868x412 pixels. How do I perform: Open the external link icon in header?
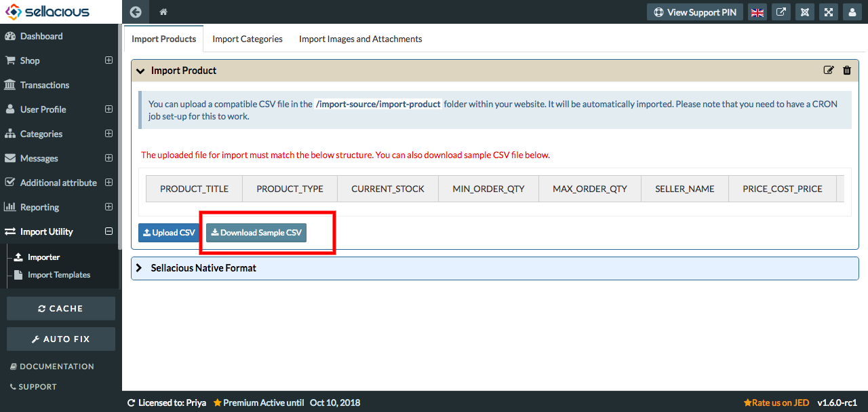pos(781,12)
